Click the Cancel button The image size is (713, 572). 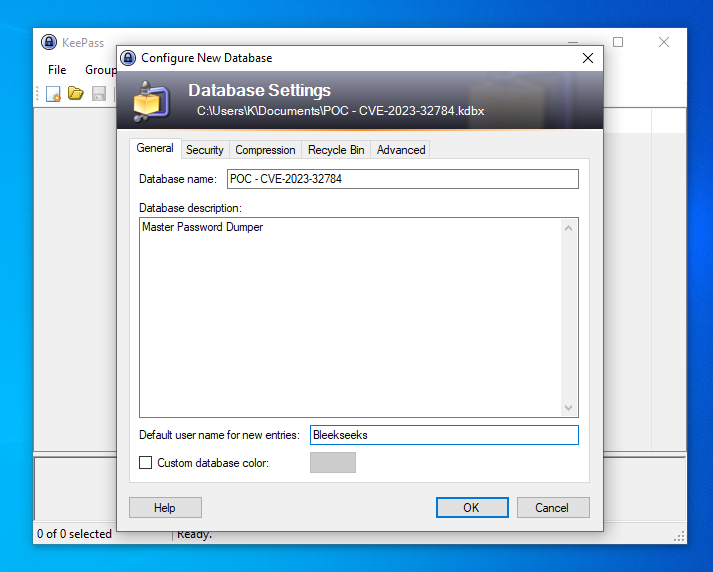[x=553, y=507]
